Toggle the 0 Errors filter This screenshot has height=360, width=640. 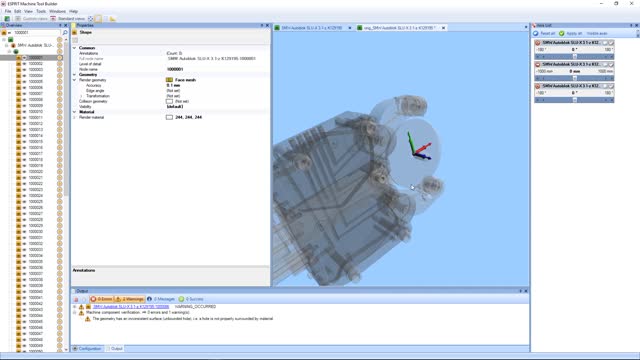click(x=101, y=299)
